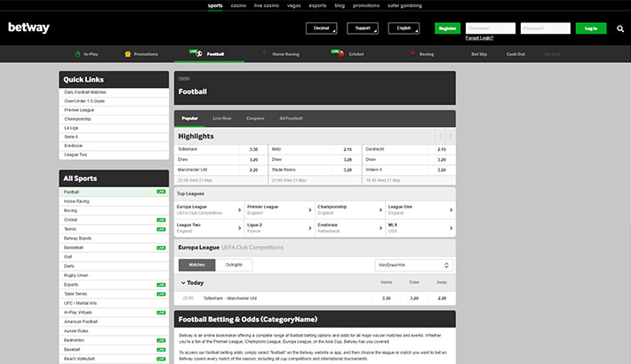Focus the Password input field
This screenshot has height=364, width=631.
coord(546,28)
